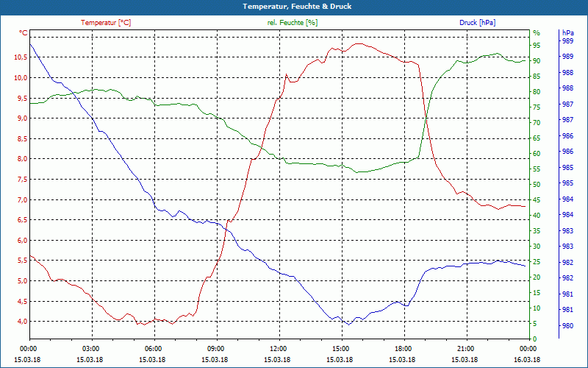Click "10,5" on the temperature axis

point(21,57)
